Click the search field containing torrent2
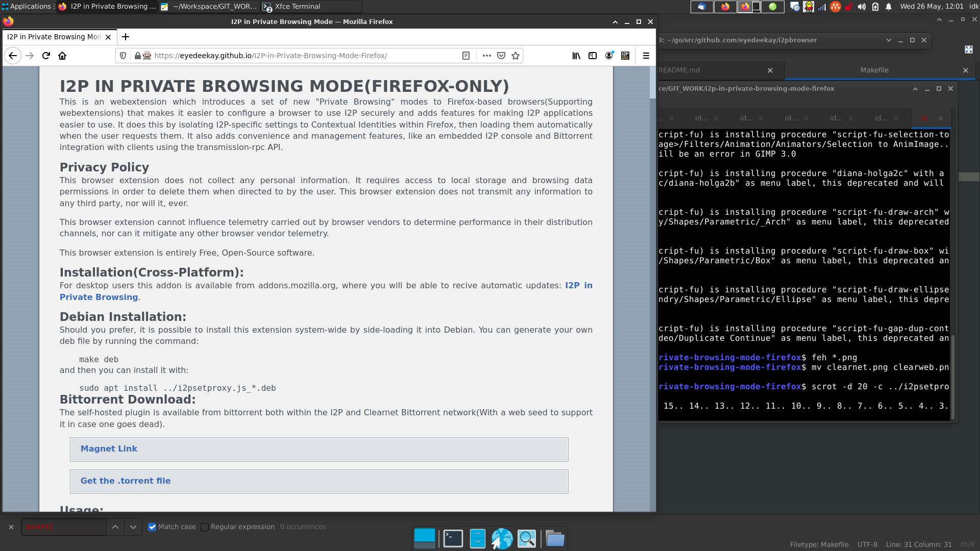 click(63, 527)
